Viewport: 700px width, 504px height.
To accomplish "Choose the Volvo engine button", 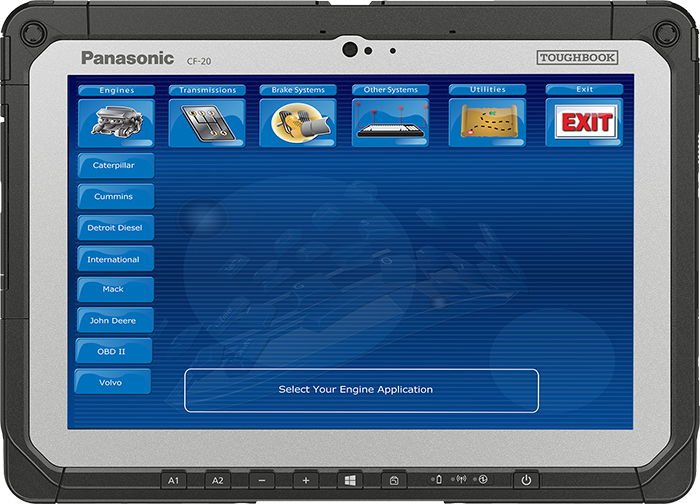I will pos(113,382).
